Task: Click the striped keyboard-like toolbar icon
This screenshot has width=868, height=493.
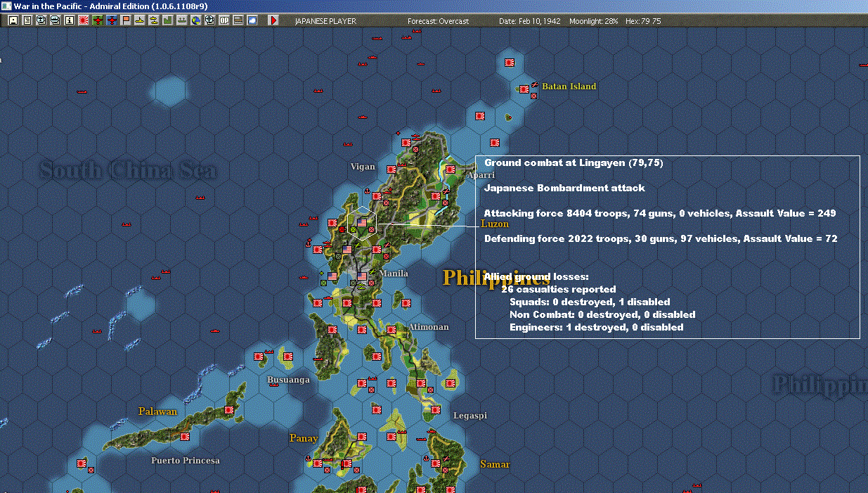Action: point(238,20)
